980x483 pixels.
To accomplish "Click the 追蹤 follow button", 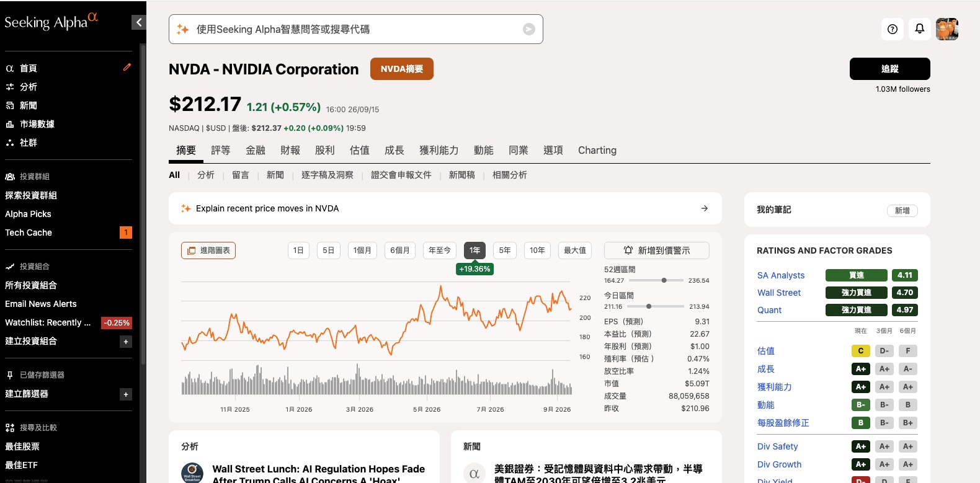I will (x=890, y=69).
